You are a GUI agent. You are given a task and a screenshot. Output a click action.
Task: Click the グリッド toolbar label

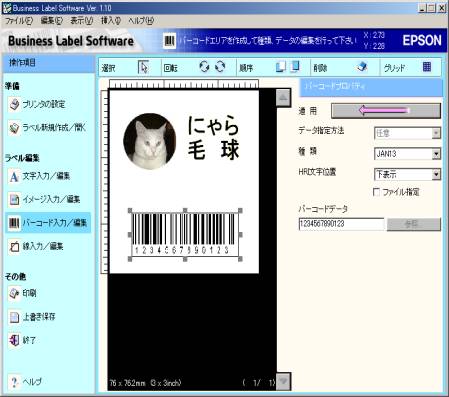[394, 68]
